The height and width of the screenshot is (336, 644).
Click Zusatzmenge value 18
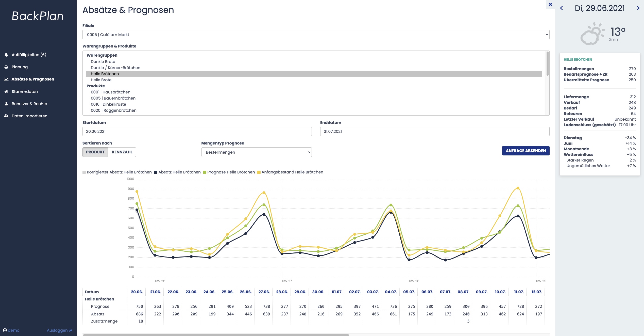click(x=141, y=321)
